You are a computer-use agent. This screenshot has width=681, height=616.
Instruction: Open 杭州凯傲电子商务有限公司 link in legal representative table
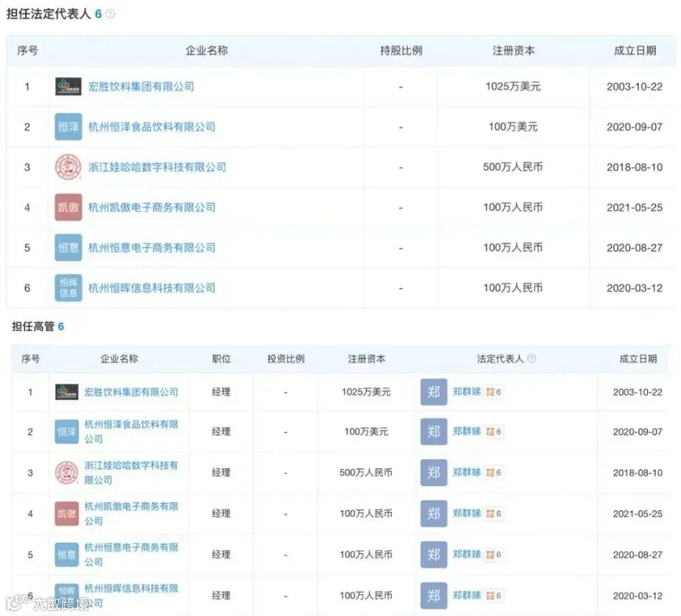[152, 207]
